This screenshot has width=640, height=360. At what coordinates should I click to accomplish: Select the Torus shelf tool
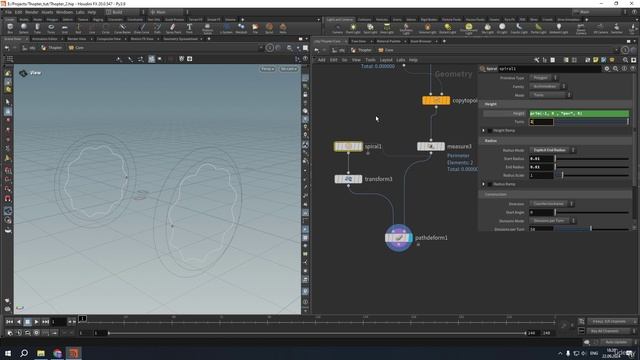(x=51, y=28)
